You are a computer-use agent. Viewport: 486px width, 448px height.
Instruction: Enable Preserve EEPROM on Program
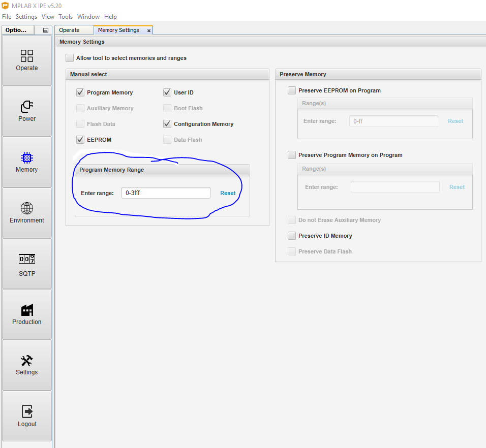point(292,90)
